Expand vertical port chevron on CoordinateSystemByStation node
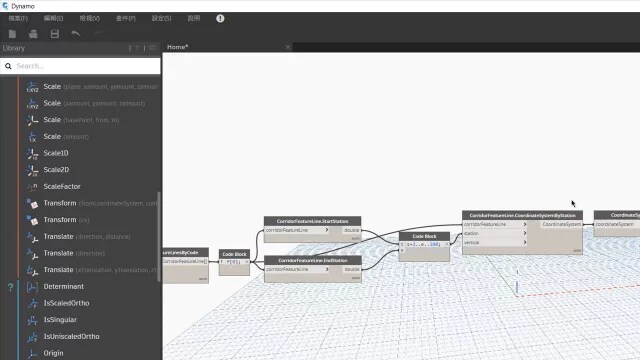This screenshot has width=640, height=360. click(524, 242)
